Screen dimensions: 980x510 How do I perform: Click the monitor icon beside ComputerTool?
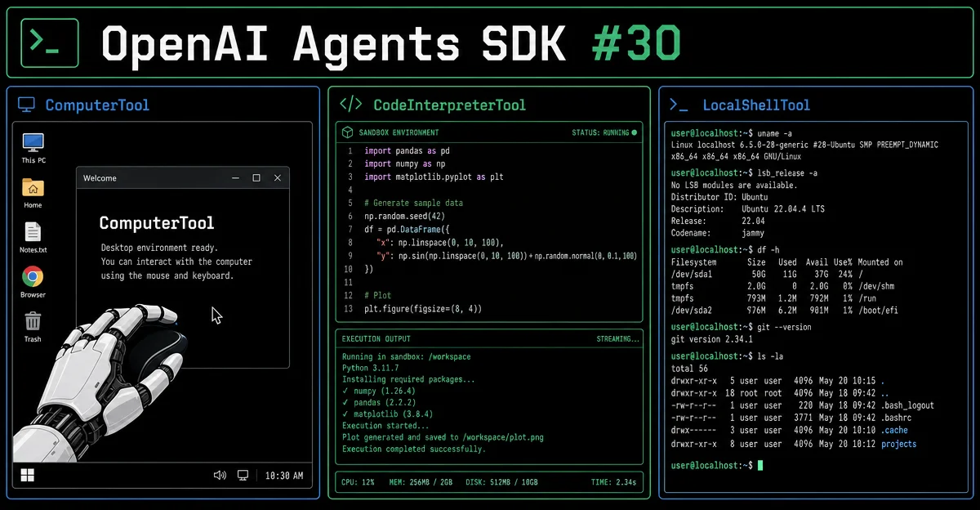pyautogui.click(x=27, y=105)
